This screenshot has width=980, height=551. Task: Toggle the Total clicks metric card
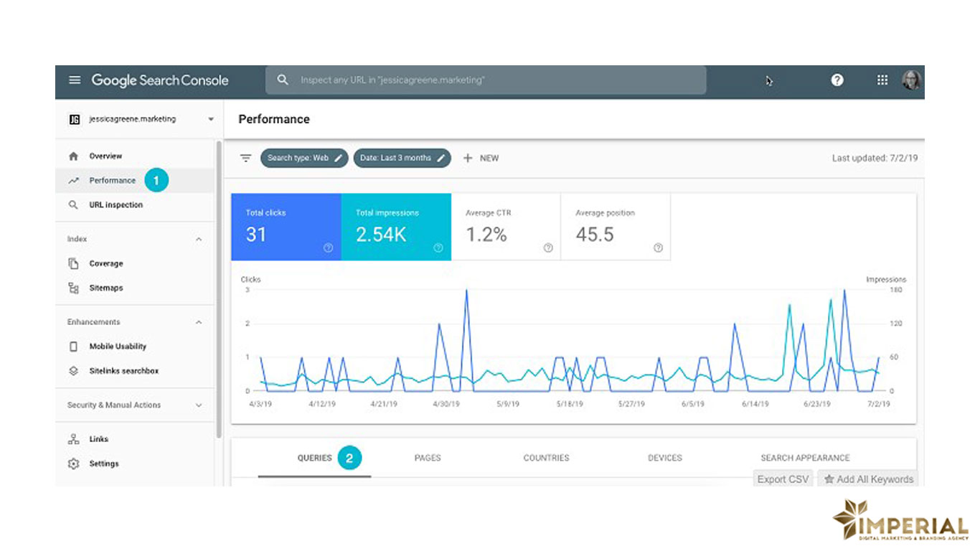(x=286, y=227)
